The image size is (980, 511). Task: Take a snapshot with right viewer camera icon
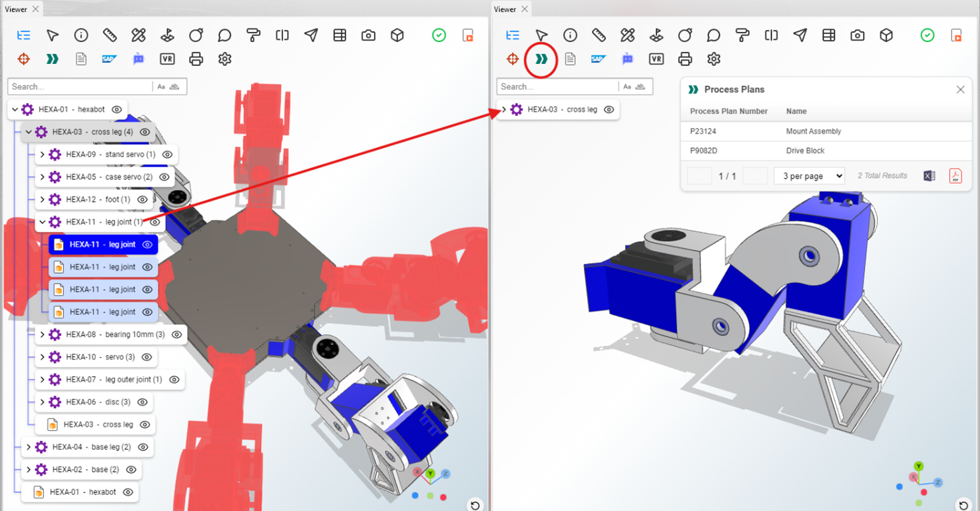pyautogui.click(x=857, y=35)
